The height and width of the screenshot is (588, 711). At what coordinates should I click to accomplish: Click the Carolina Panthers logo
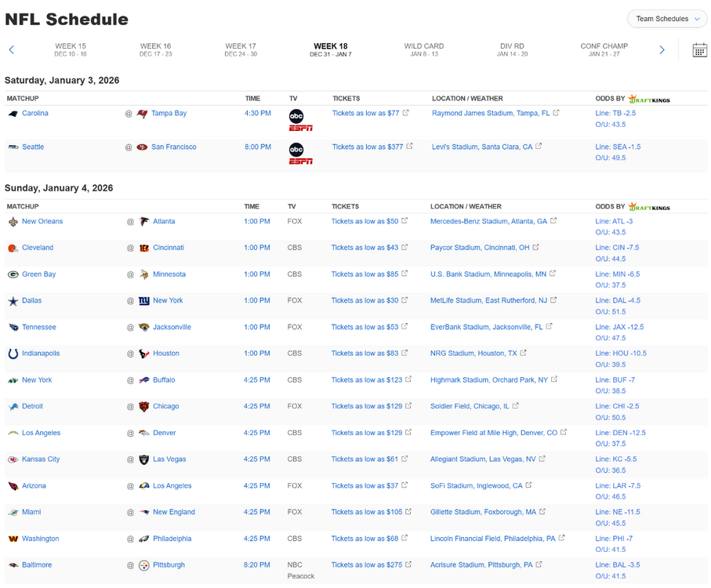(x=13, y=114)
